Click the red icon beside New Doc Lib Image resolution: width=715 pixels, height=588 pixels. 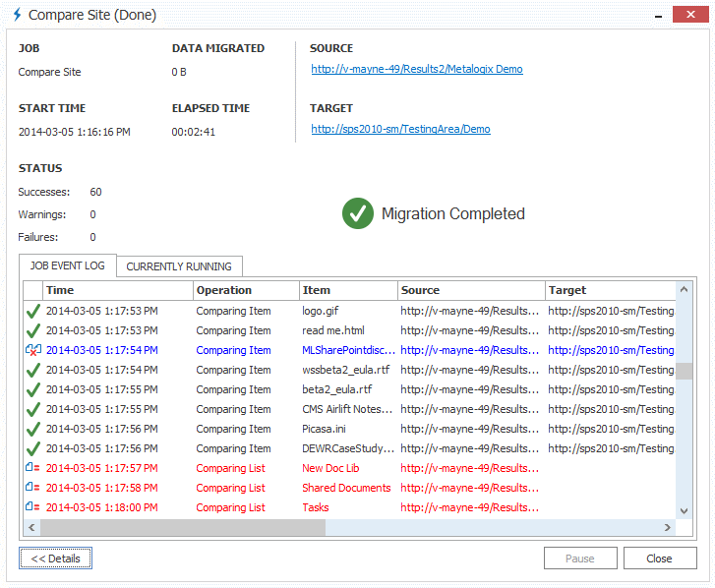pos(32,468)
